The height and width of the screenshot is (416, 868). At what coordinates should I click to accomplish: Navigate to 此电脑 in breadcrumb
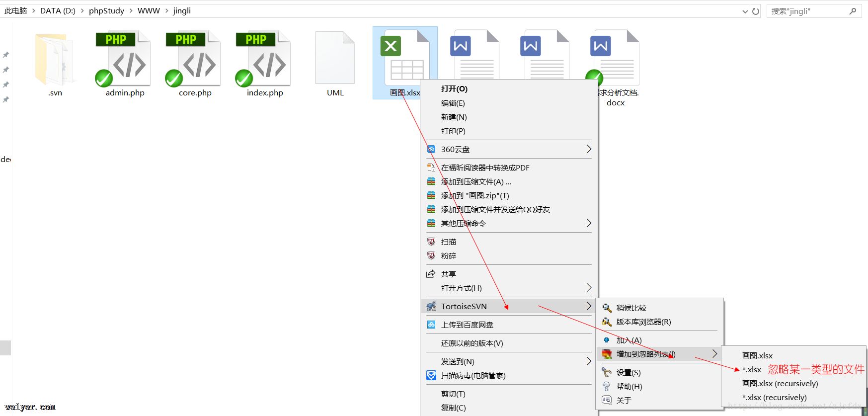[x=15, y=11]
